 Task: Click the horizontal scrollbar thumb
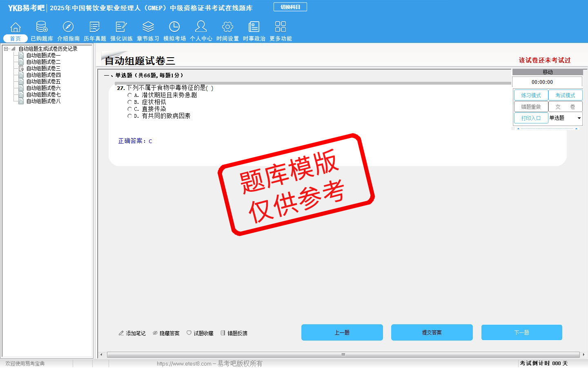(343, 355)
